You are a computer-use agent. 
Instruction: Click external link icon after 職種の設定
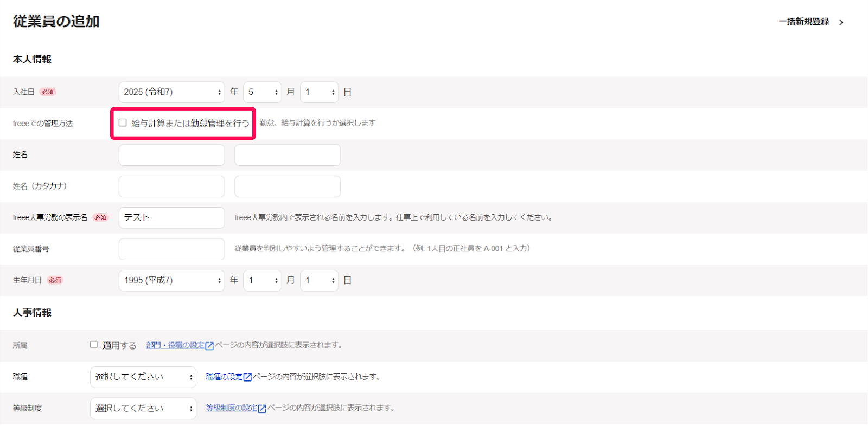[x=247, y=377]
